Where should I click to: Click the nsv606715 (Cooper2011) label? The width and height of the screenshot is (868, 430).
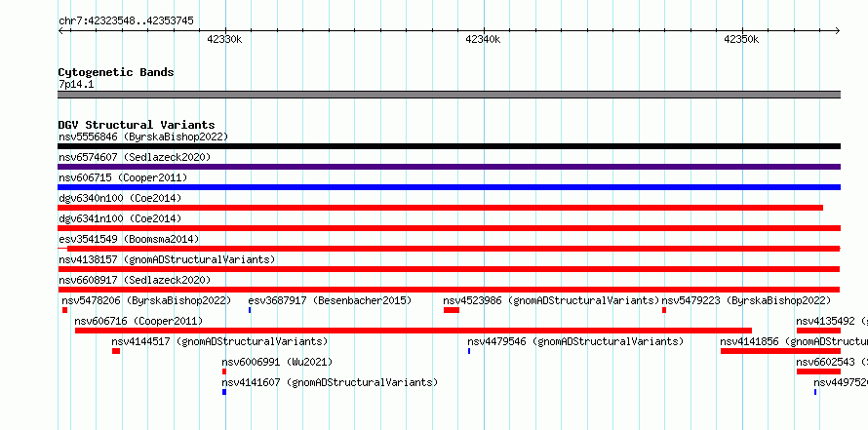click(x=123, y=177)
